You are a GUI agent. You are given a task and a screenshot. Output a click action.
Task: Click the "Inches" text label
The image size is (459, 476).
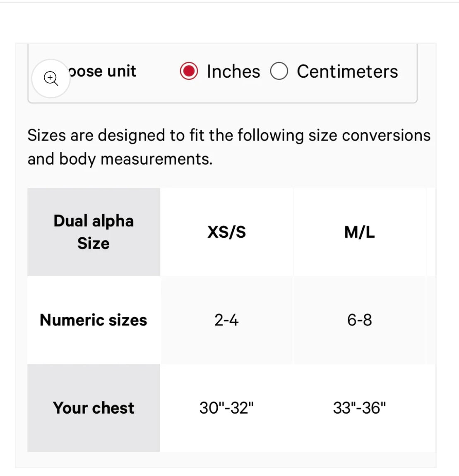click(233, 71)
